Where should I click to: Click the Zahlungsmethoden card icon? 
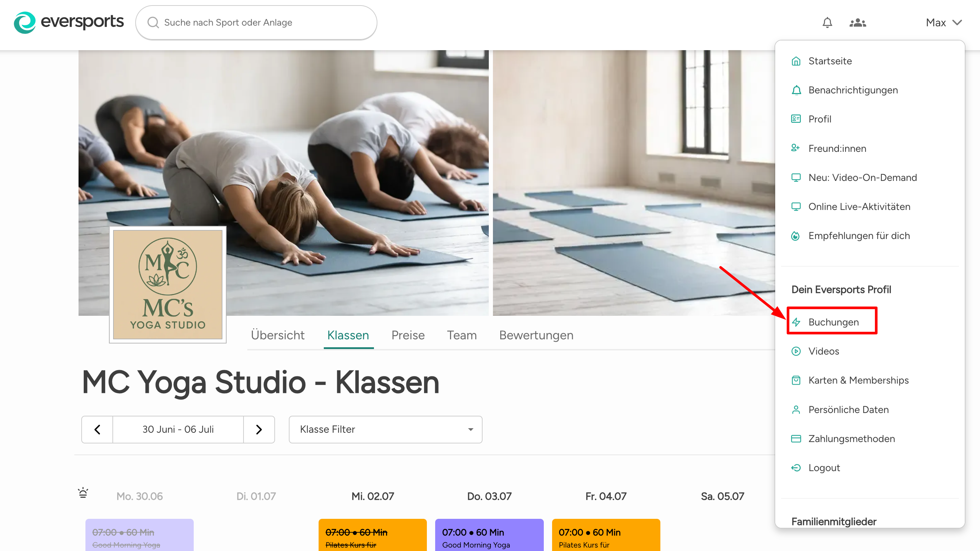796,439
